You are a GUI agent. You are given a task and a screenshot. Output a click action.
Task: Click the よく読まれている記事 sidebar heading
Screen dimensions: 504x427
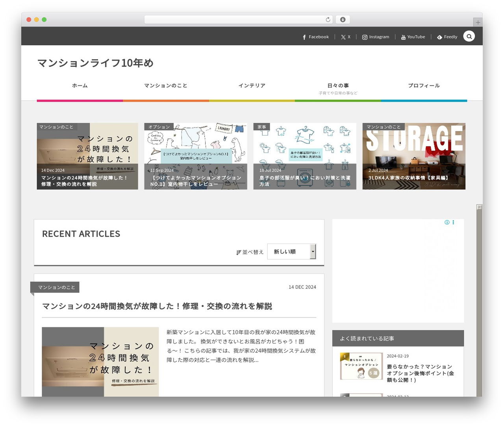click(x=367, y=338)
